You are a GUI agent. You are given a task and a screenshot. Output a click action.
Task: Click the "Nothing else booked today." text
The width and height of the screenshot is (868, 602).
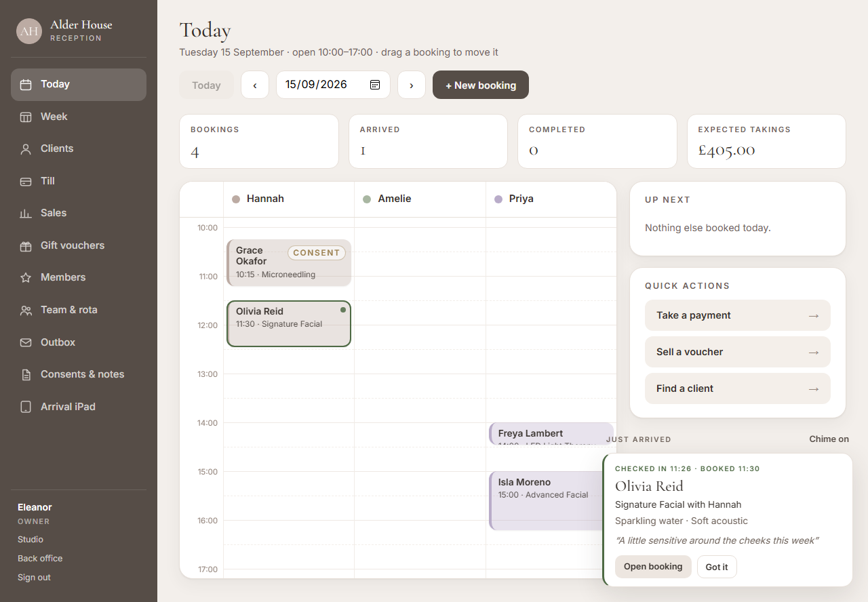pos(708,228)
